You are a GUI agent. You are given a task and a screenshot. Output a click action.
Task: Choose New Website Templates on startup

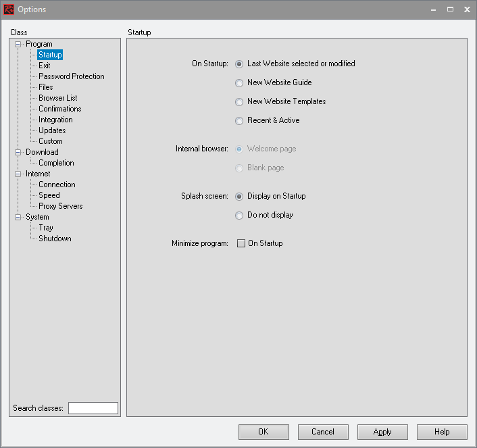(x=238, y=101)
